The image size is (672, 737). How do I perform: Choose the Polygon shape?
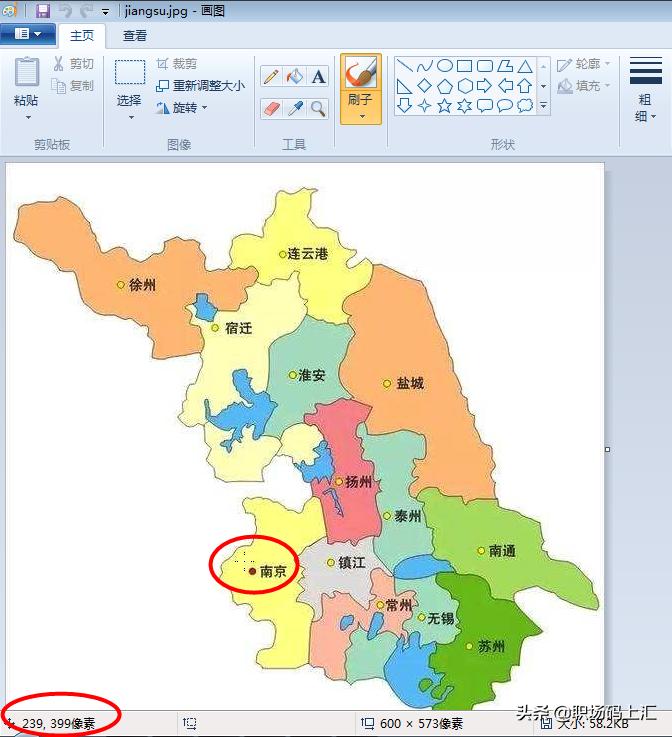[505, 66]
